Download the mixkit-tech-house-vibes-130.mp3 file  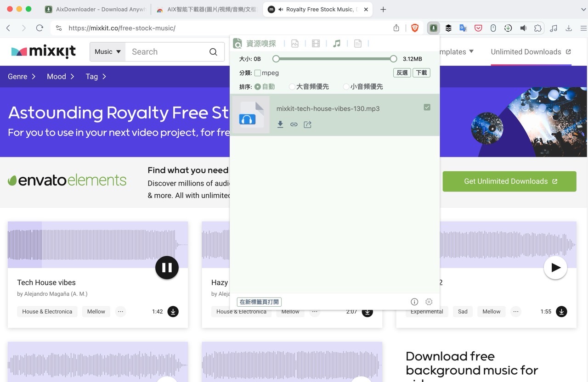point(280,124)
